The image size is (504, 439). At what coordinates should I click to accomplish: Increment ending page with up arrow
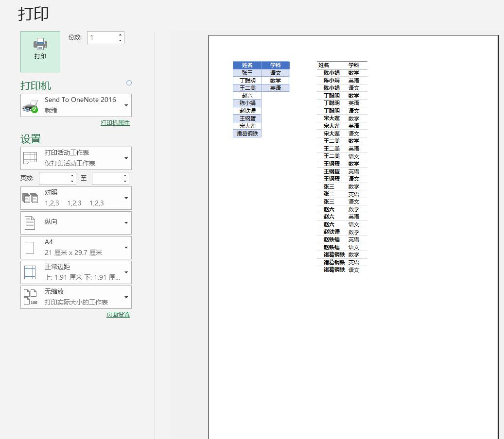125,176
